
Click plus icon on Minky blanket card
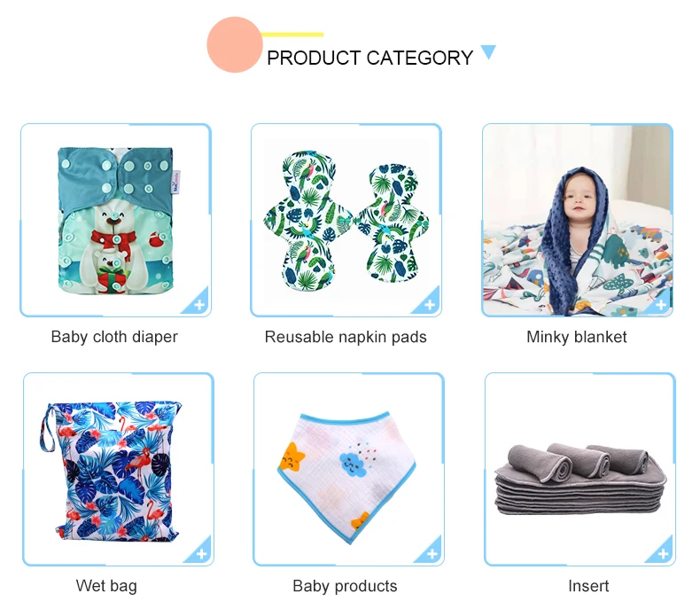[x=661, y=305]
